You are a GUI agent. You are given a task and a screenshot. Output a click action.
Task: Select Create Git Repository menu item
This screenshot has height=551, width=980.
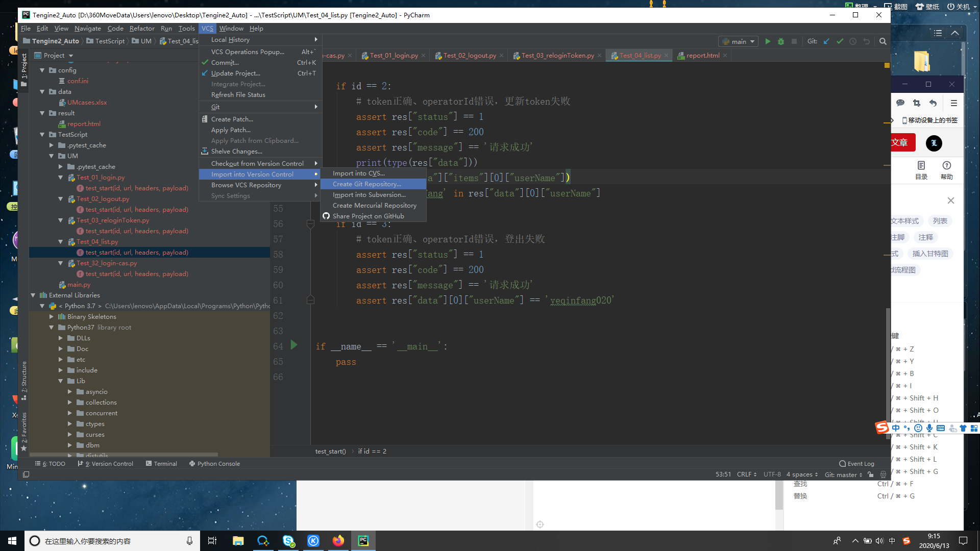point(373,184)
